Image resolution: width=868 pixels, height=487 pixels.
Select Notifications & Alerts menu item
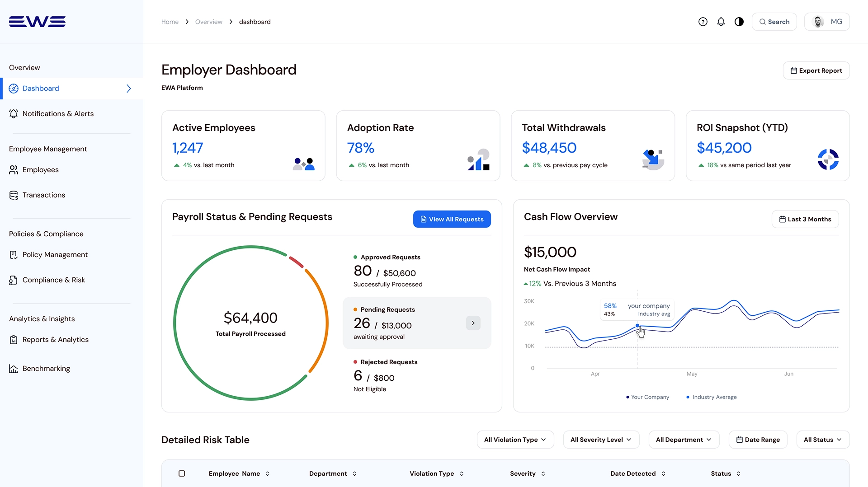pyautogui.click(x=58, y=114)
